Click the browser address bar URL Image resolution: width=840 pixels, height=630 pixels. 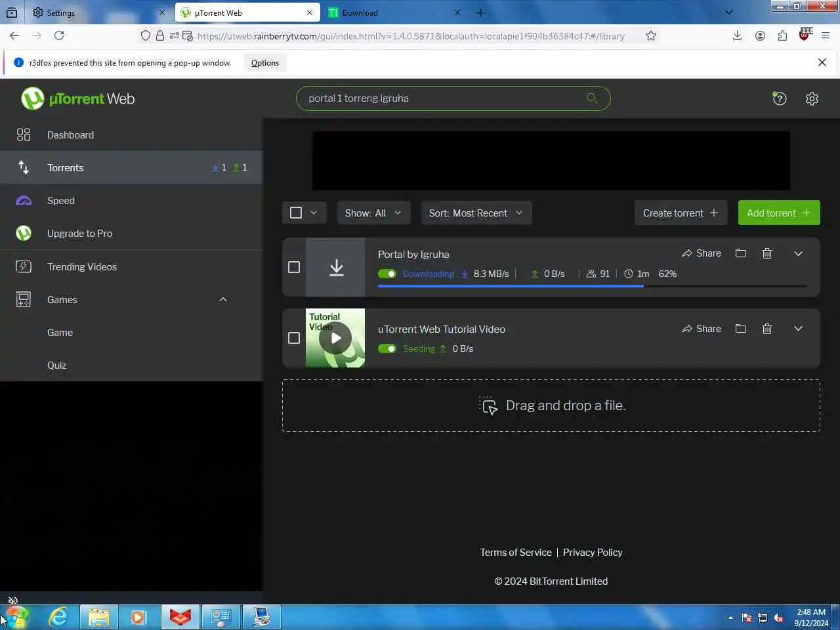(x=411, y=36)
